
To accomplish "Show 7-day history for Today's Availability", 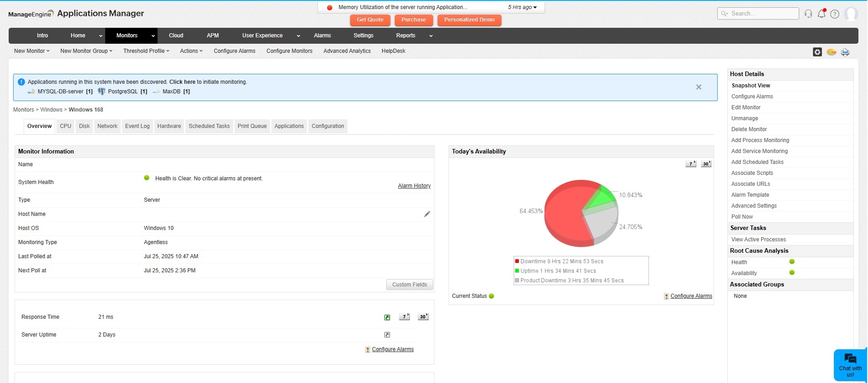I will click(691, 163).
